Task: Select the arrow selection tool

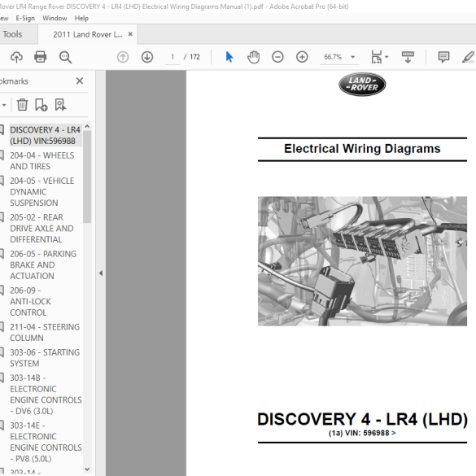Action: pyautogui.click(x=229, y=57)
